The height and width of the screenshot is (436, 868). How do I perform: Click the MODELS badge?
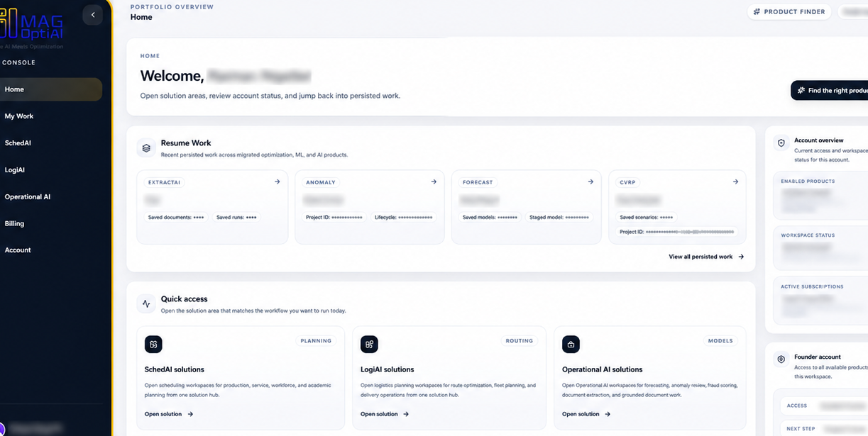click(x=720, y=341)
